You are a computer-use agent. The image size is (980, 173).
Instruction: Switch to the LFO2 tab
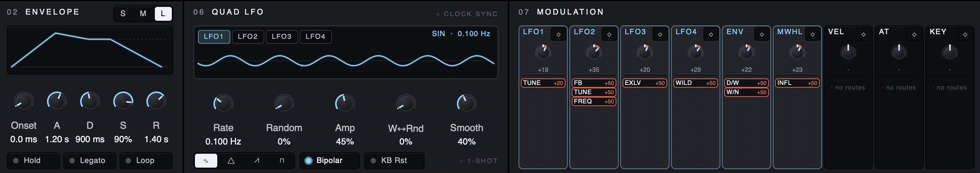[248, 37]
